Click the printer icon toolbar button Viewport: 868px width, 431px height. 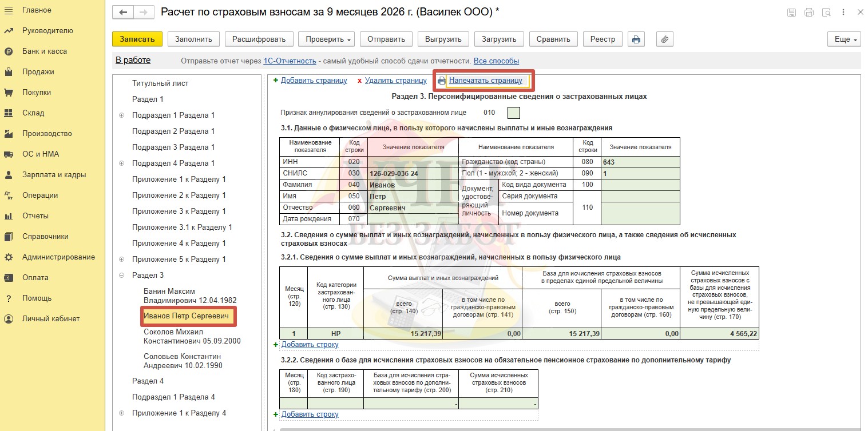click(x=636, y=39)
